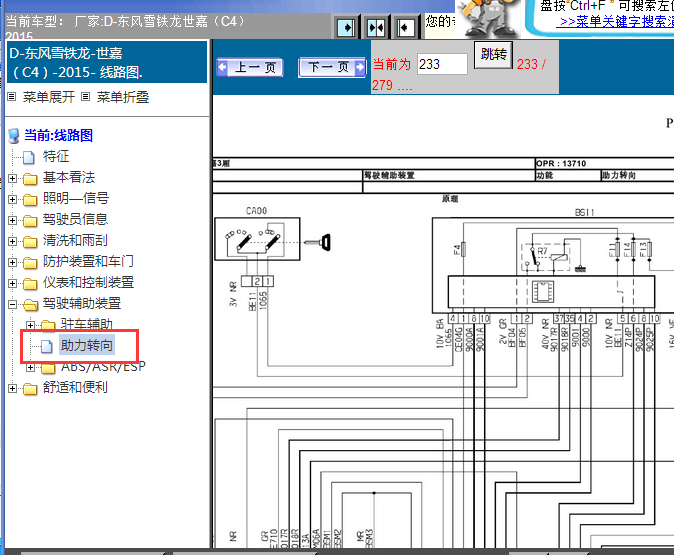674x555 pixels.
Task: Click the page number input showing 233
Action: 442,64
